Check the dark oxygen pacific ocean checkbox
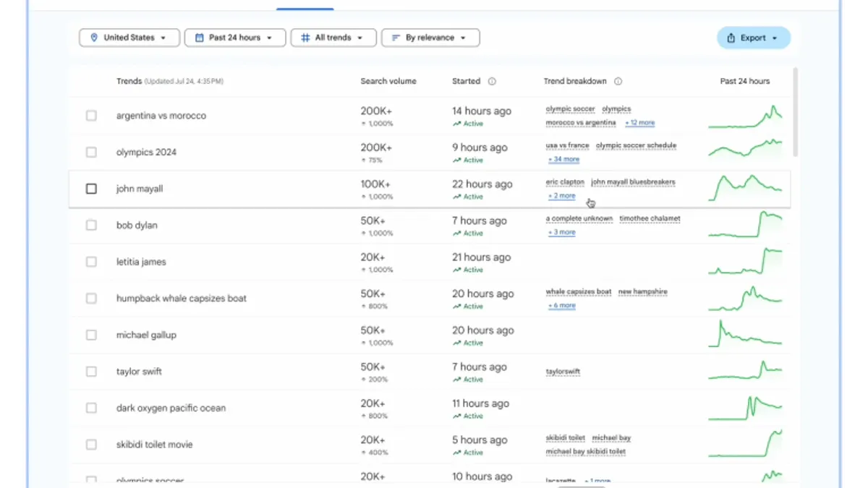 tap(91, 408)
